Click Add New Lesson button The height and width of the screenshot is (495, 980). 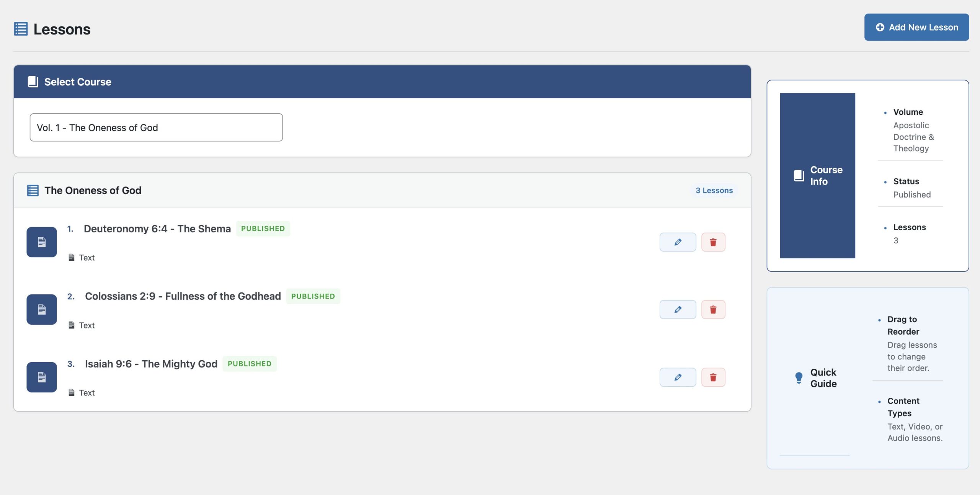point(916,27)
